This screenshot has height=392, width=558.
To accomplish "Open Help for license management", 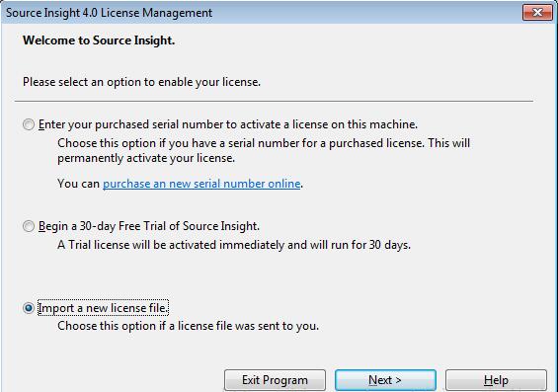I will click(x=496, y=380).
